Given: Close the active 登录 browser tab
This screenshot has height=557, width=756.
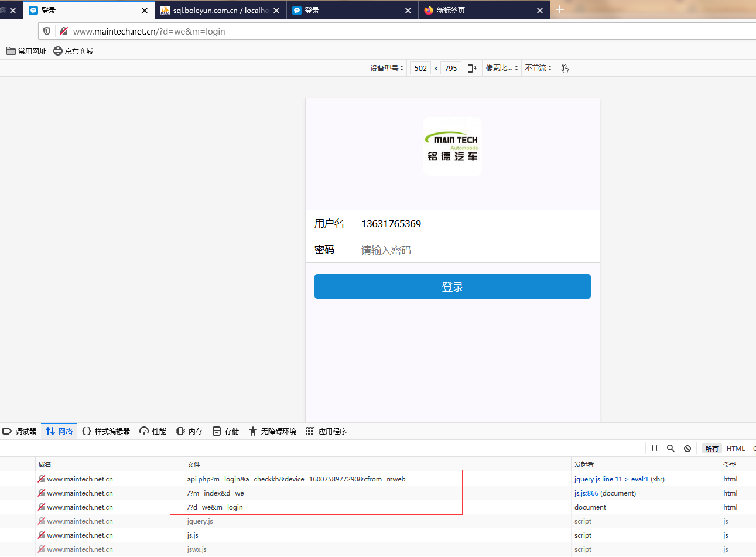Looking at the screenshot, I should [x=145, y=11].
